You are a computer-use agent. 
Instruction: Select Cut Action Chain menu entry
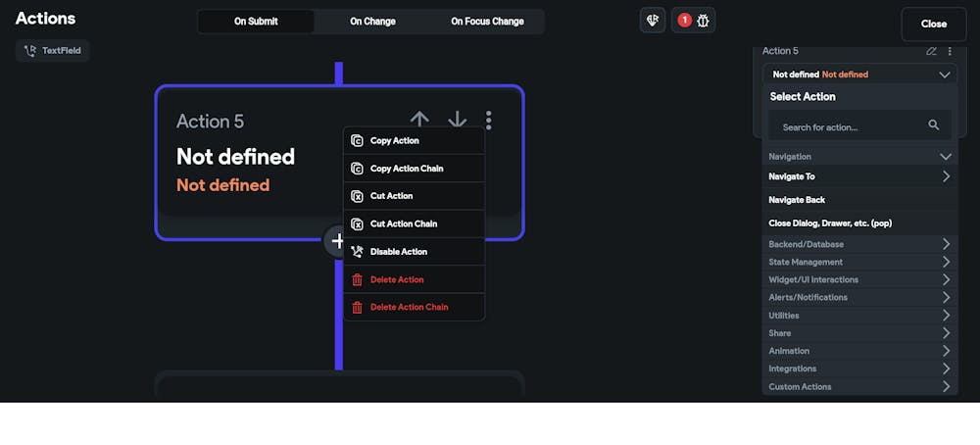tap(415, 223)
